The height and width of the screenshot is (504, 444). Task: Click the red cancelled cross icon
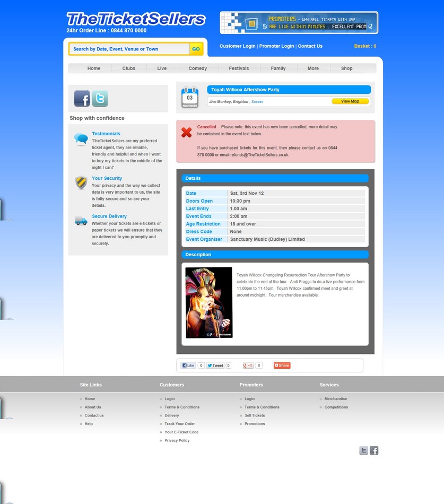click(187, 132)
